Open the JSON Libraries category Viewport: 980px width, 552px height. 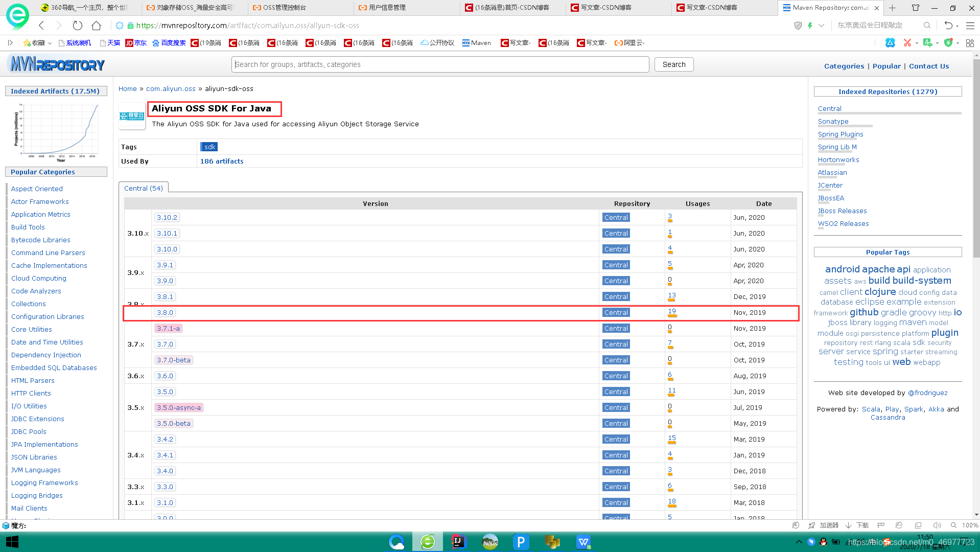pyautogui.click(x=34, y=457)
